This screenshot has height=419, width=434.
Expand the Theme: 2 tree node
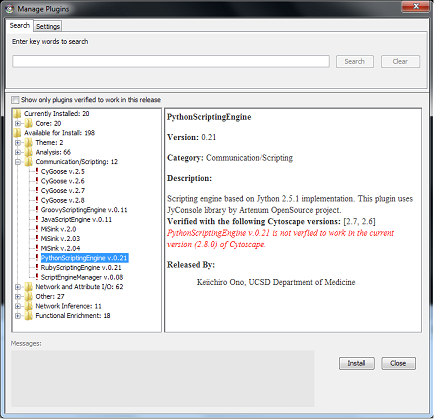pyautogui.click(x=18, y=143)
